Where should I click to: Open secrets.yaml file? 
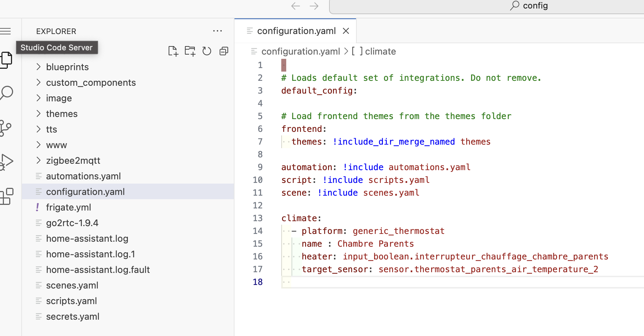(x=128, y=317)
